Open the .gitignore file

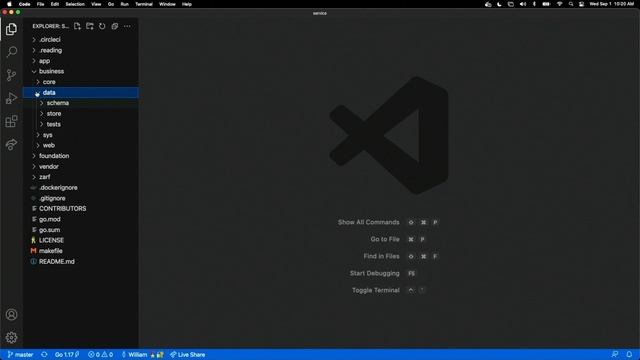[81, 198]
